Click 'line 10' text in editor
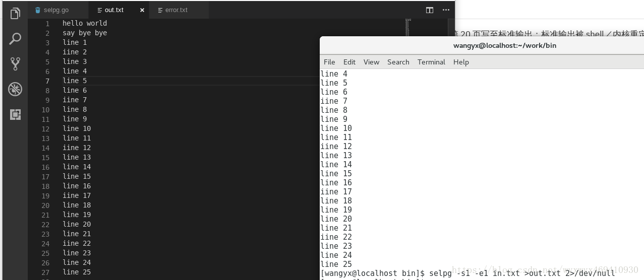Viewport: 644px width, 280px height. point(77,128)
